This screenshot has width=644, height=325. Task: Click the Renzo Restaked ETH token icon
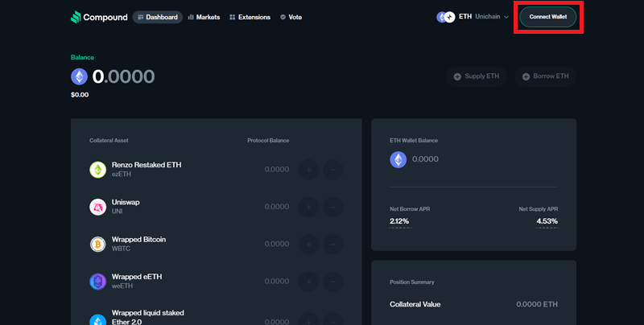pos(97,170)
